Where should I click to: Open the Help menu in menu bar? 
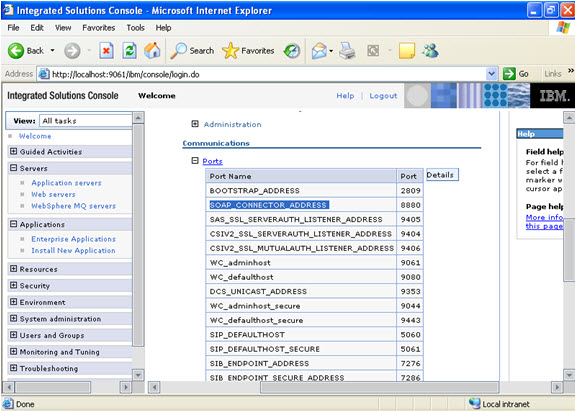(x=163, y=28)
